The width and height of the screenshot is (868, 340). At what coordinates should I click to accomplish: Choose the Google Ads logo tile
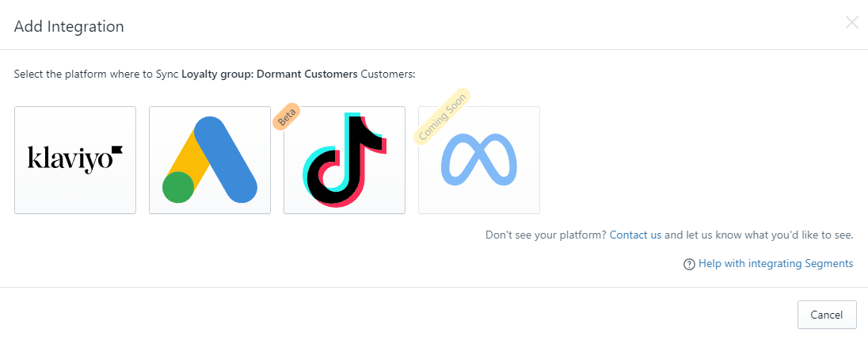(x=210, y=160)
